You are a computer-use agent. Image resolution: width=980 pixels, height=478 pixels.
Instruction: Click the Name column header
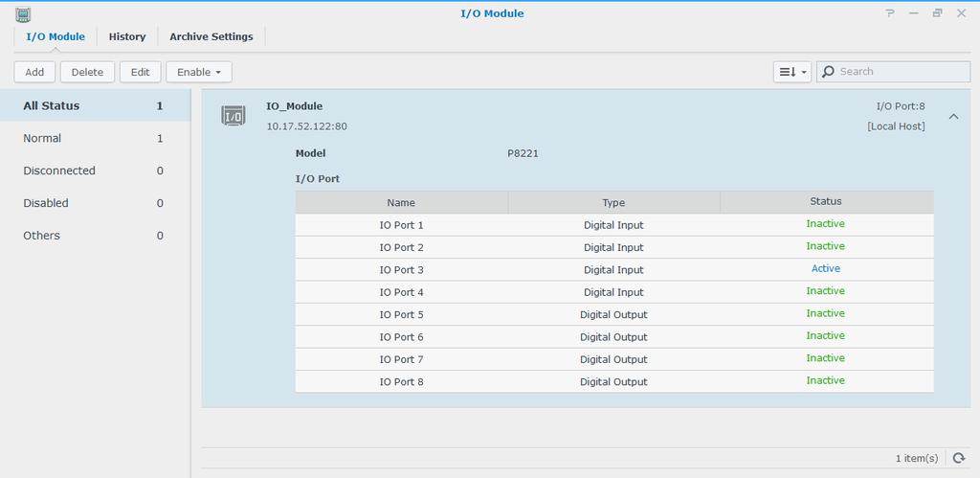pos(401,203)
